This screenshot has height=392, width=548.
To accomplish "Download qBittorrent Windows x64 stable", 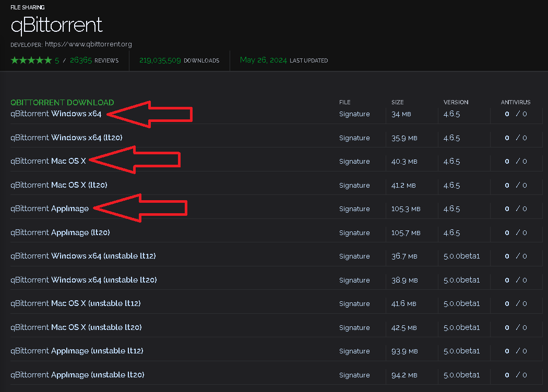I will [56, 114].
